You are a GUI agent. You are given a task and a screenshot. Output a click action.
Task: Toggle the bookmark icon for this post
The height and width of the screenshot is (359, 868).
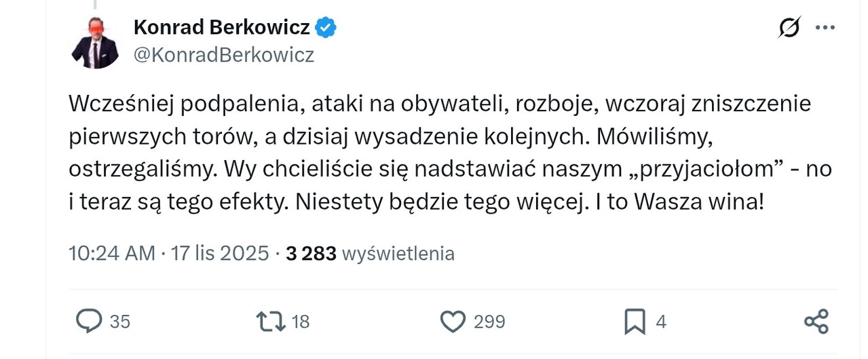(635, 321)
